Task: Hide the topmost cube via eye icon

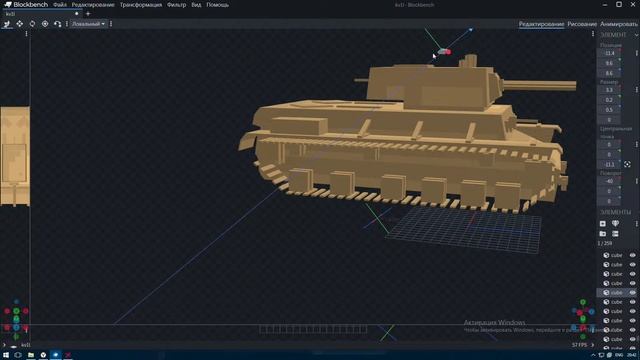Action: 633,255
